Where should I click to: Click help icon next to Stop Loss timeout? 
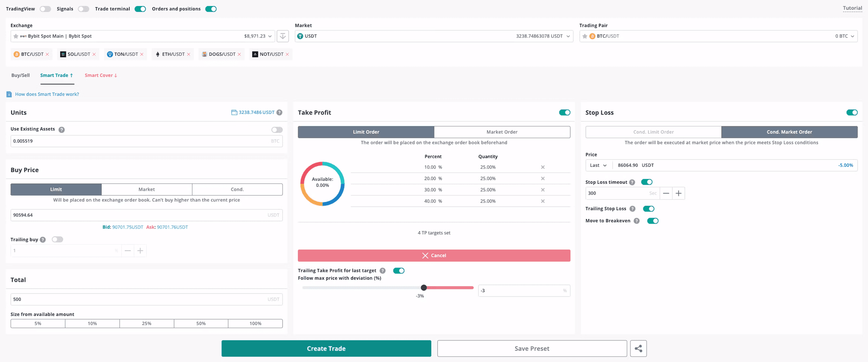(632, 182)
